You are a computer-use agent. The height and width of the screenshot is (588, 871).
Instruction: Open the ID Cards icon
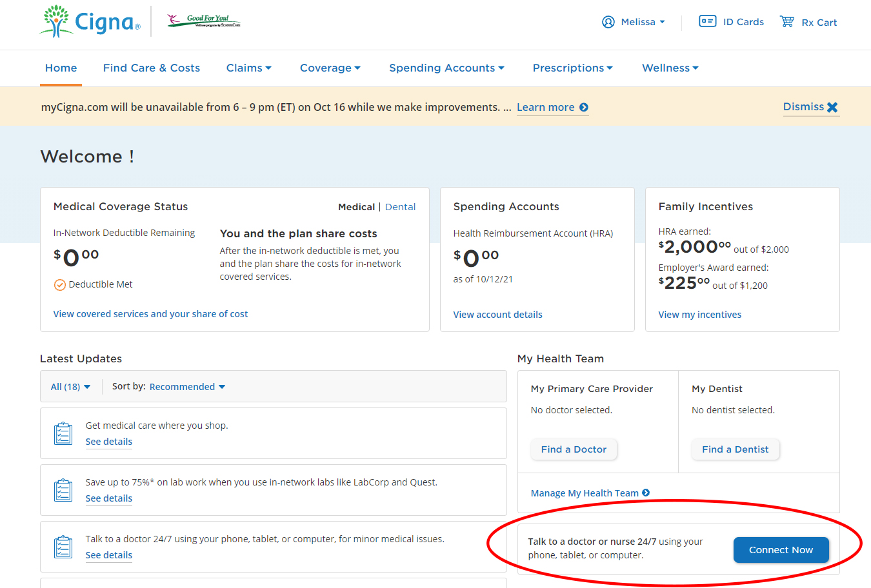(708, 21)
